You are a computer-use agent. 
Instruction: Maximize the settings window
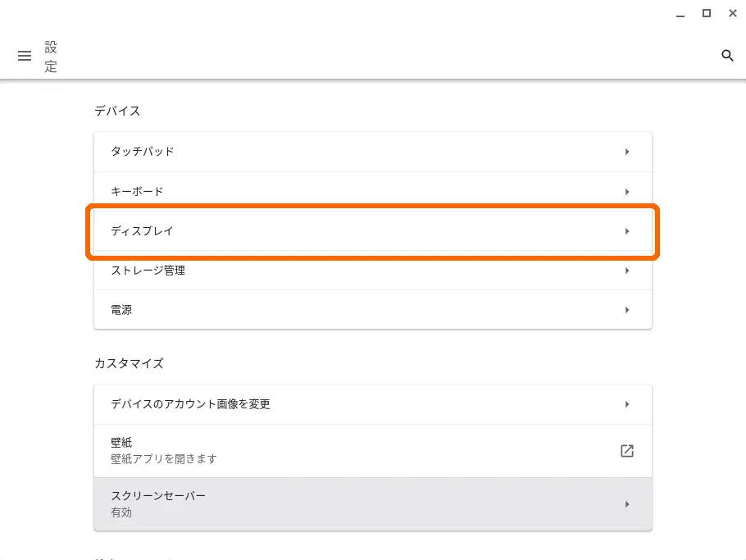(707, 13)
